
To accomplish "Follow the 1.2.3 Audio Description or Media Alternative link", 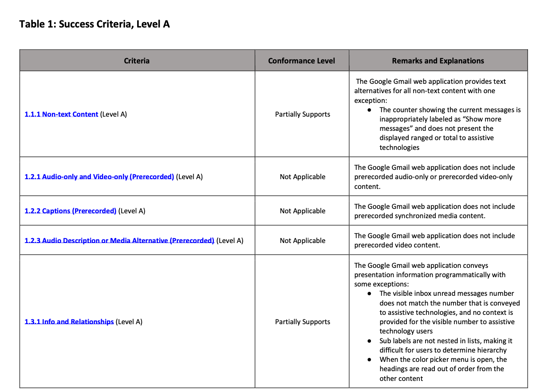I will 119,241.
